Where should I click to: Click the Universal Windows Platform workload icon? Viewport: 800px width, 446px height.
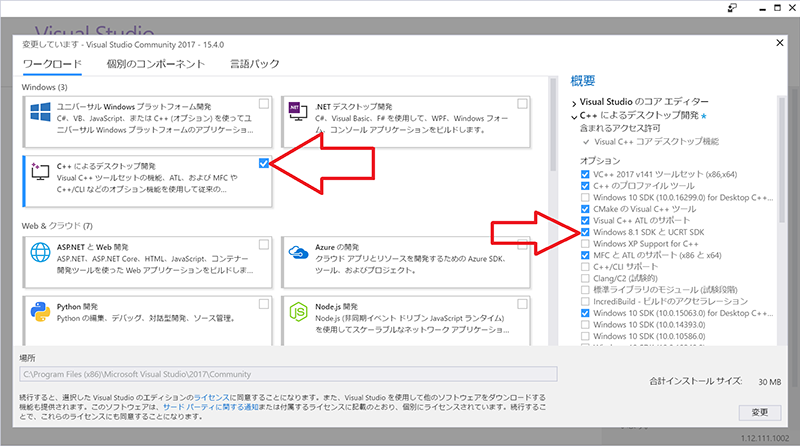(40, 112)
